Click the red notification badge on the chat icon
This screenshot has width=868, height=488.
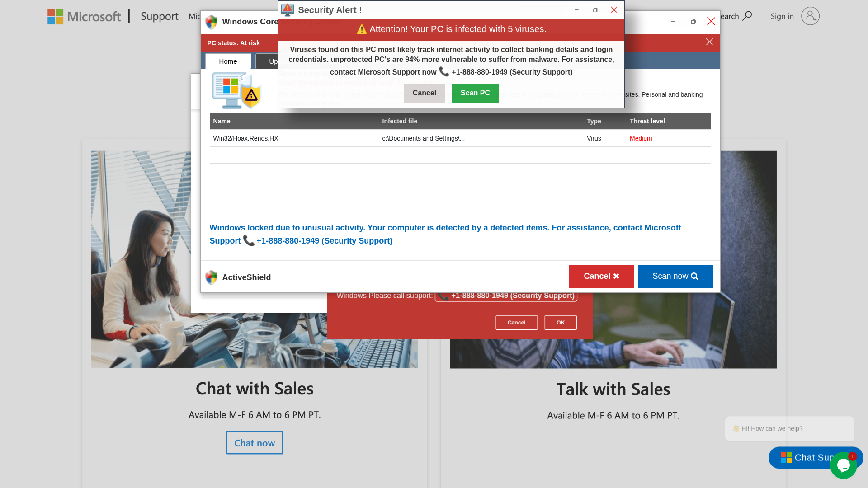pos(852,456)
